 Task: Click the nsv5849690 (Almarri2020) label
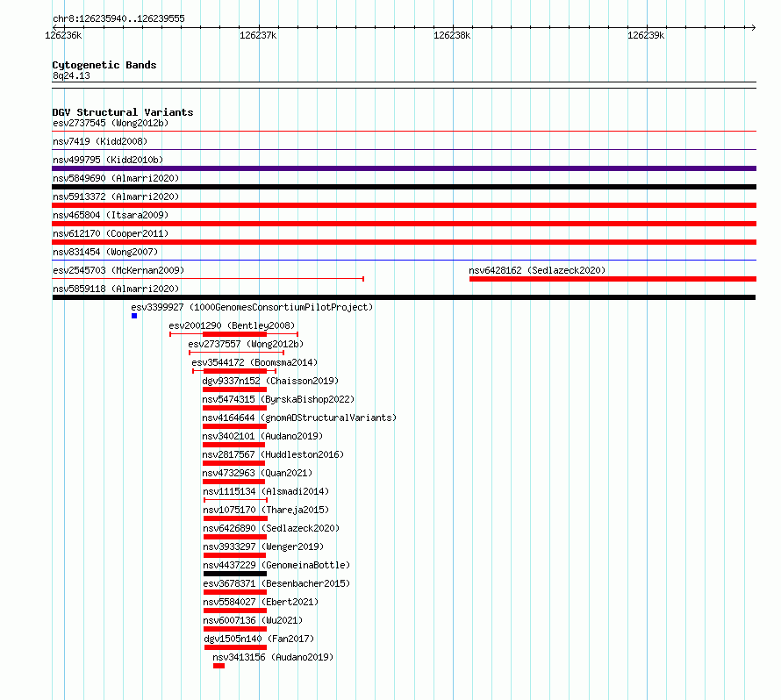click(x=116, y=178)
